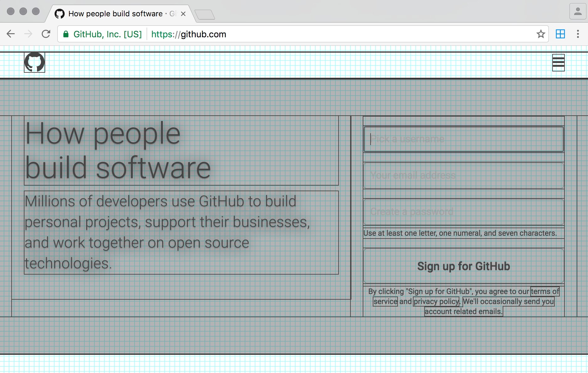Bookmark this page with the star
This screenshot has height=373, width=588.
(x=541, y=34)
